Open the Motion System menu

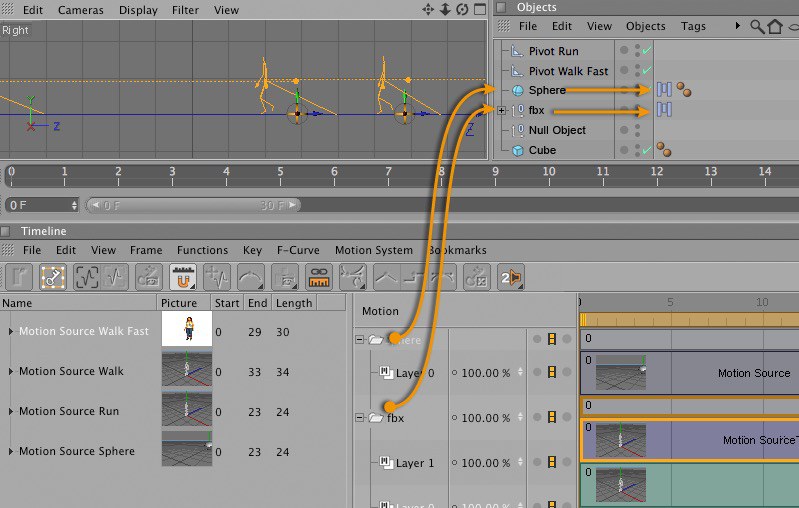pos(373,250)
